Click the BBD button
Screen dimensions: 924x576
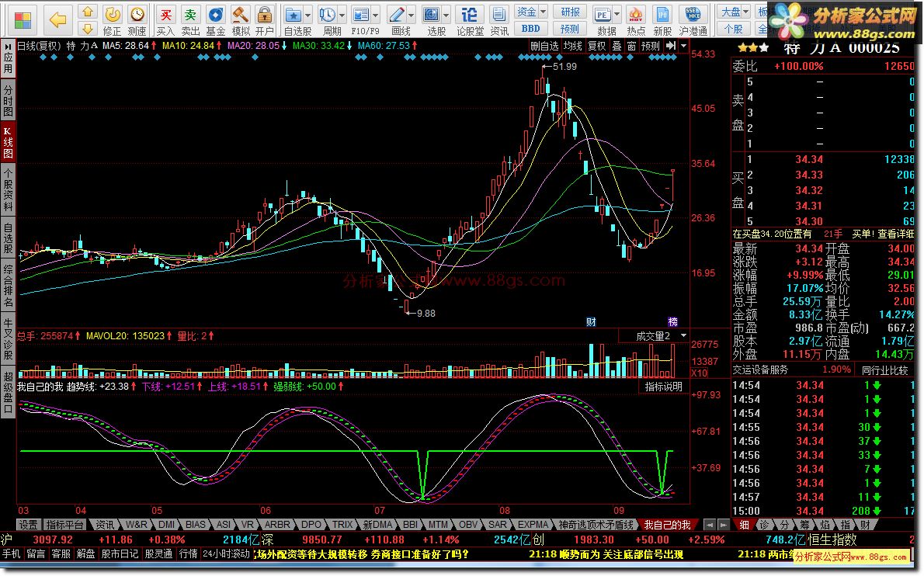click(531, 28)
